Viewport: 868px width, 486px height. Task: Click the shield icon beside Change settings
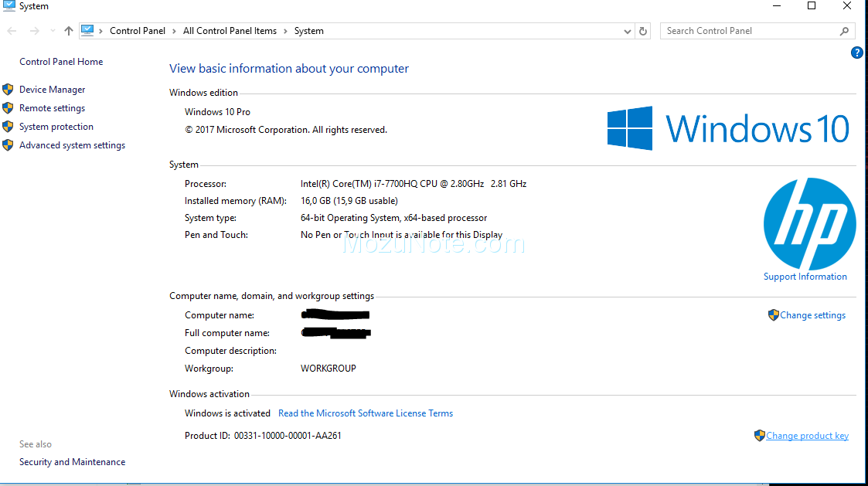[774, 315]
